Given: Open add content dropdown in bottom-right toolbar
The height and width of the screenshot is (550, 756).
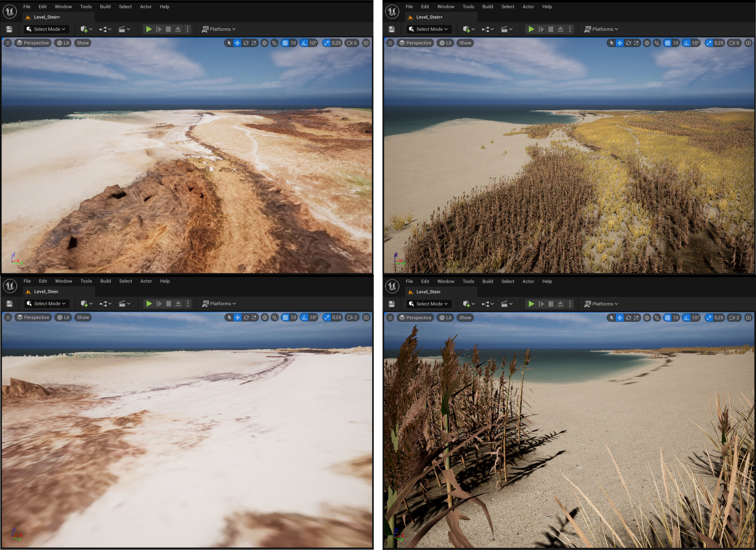Looking at the screenshot, I should (x=468, y=304).
